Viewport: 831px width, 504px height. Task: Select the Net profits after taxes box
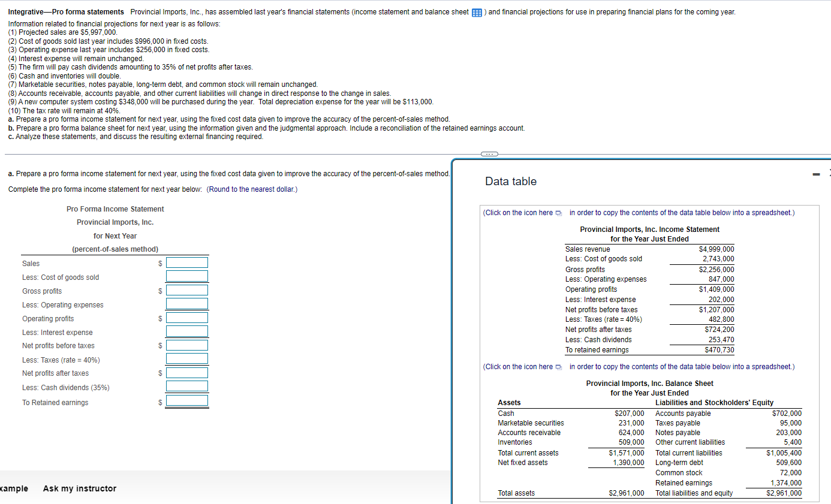pyautogui.click(x=187, y=372)
